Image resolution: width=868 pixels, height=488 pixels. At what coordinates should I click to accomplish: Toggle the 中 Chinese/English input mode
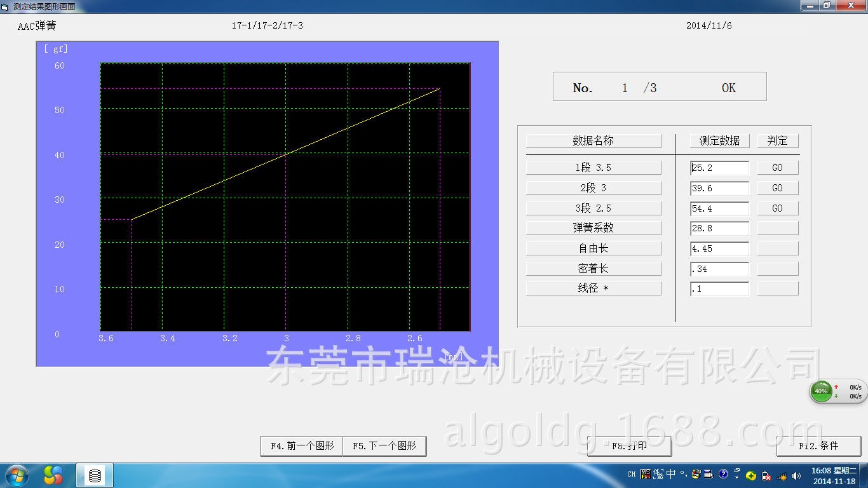click(x=670, y=474)
